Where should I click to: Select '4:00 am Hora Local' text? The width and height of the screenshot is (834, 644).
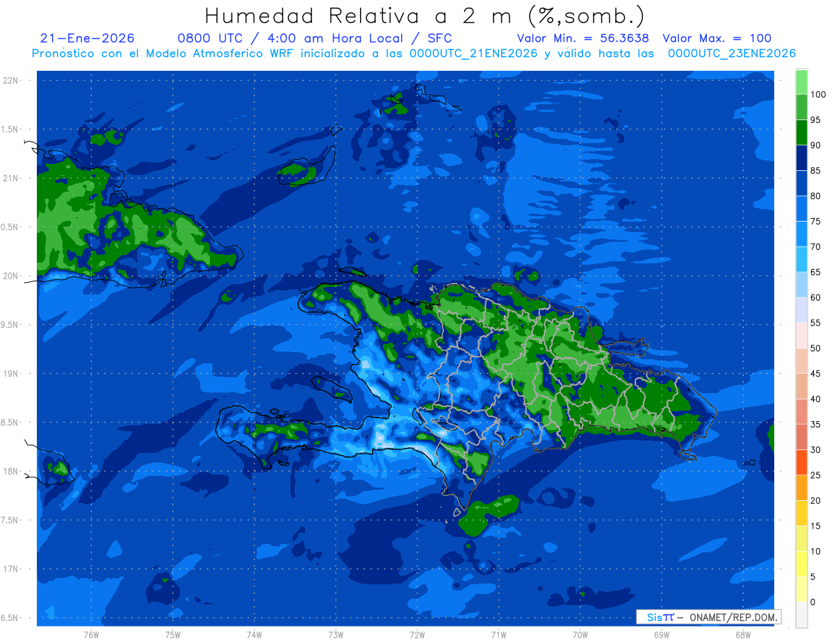pyautogui.click(x=334, y=38)
